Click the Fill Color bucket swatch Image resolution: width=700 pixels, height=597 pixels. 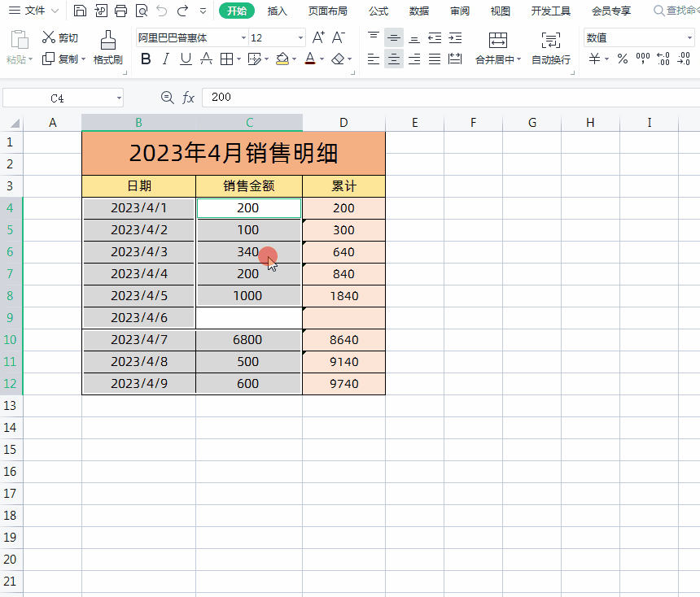(x=282, y=59)
